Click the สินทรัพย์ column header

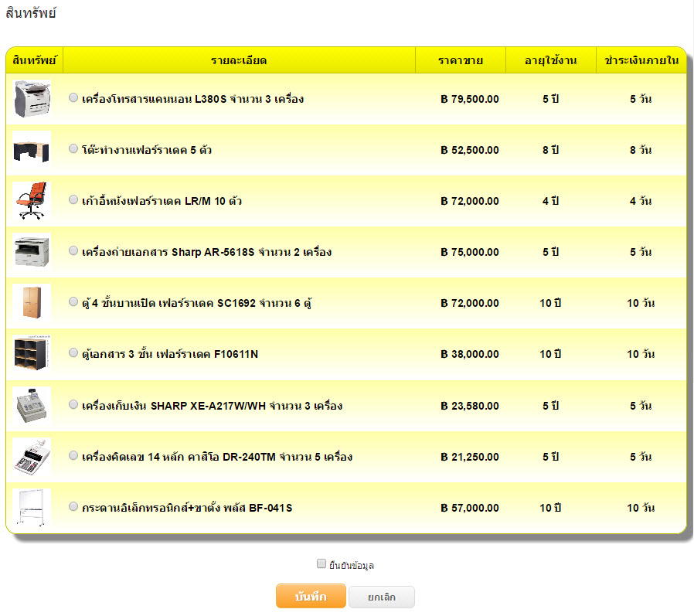pyautogui.click(x=35, y=60)
